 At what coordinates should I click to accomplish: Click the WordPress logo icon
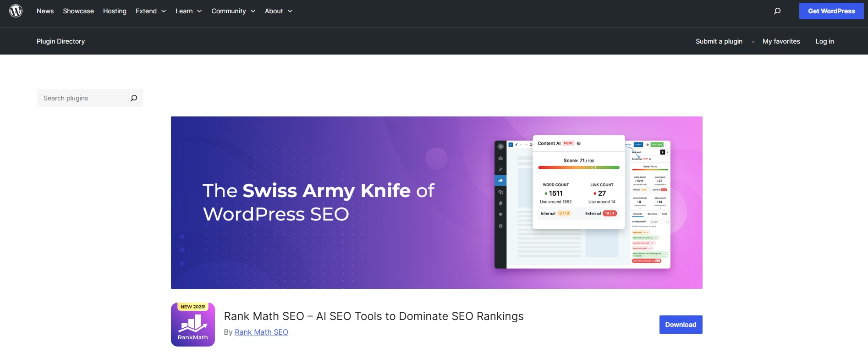16,11
